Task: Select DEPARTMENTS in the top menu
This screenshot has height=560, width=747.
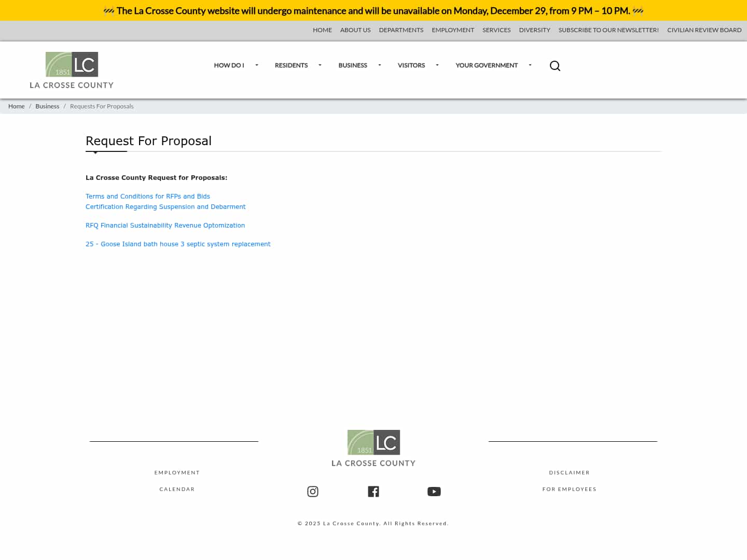Action: click(401, 30)
